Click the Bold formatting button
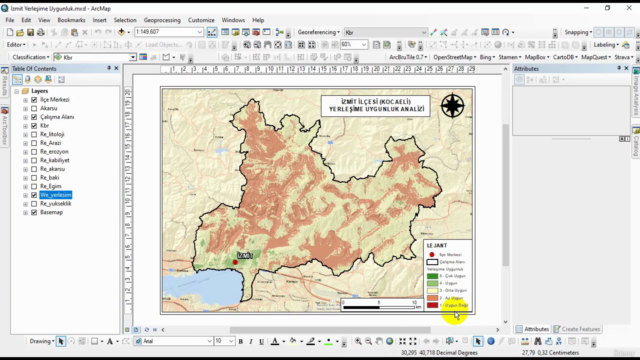 [x=240, y=341]
